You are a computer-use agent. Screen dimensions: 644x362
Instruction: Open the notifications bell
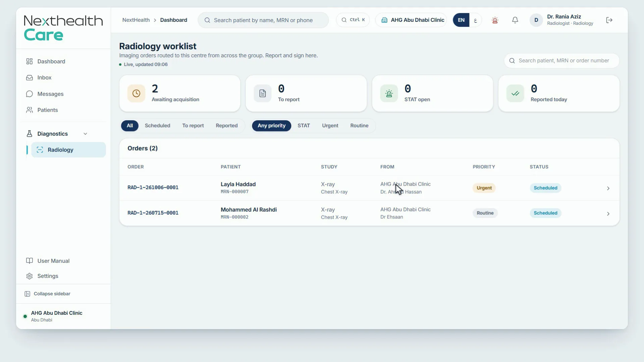point(515,20)
